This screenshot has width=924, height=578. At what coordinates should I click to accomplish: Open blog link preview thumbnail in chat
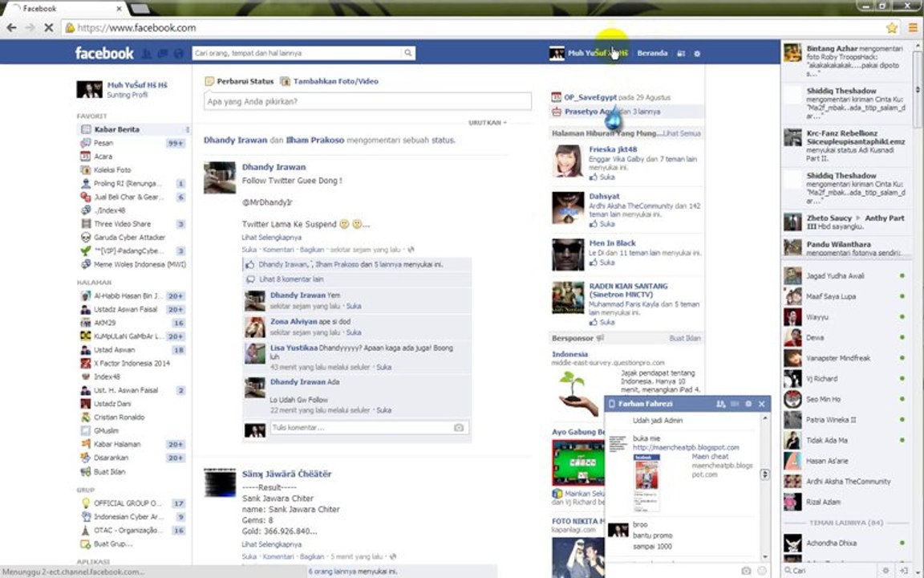tap(646, 482)
